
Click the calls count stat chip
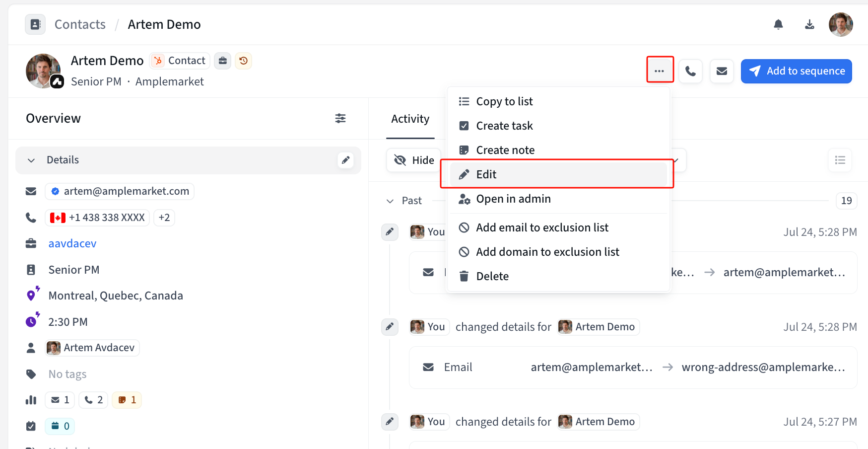coord(93,400)
